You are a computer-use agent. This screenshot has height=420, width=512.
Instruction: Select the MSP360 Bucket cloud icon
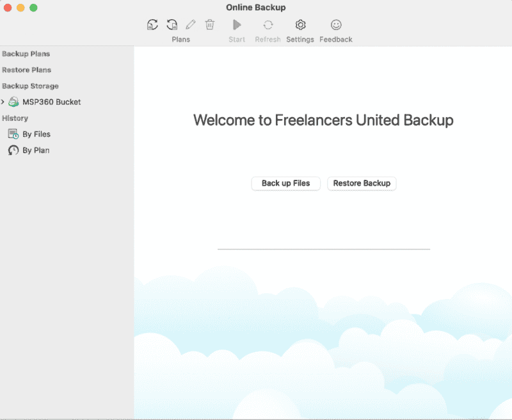pos(13,102)
